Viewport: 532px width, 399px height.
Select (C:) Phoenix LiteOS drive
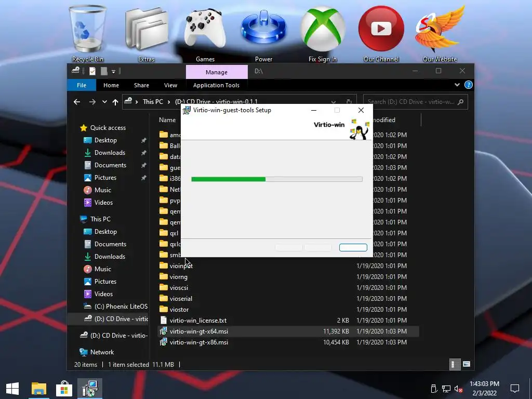tap(121, 307)
